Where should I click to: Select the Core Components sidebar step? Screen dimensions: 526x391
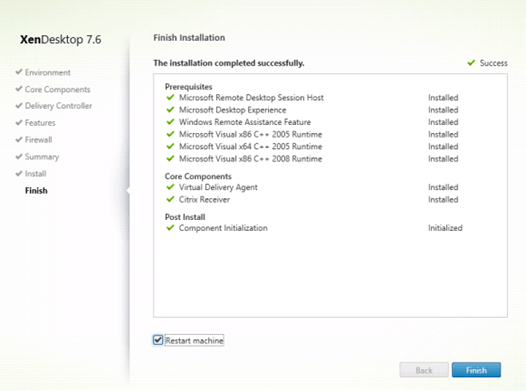click(57, 90)
